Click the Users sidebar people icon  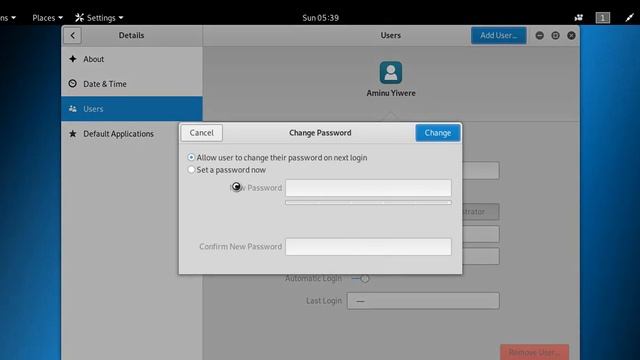tap(73, 109)
